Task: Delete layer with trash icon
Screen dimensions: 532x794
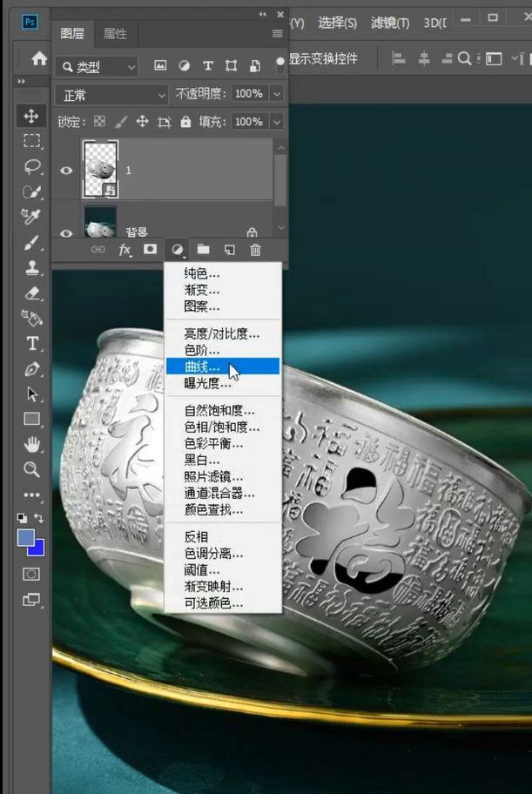Action: point(256,250)
